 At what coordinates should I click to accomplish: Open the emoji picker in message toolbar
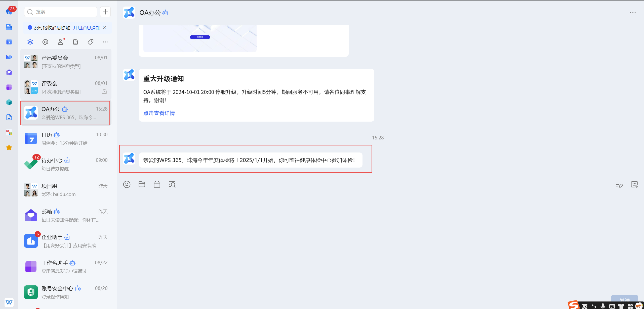click(127, 184)
